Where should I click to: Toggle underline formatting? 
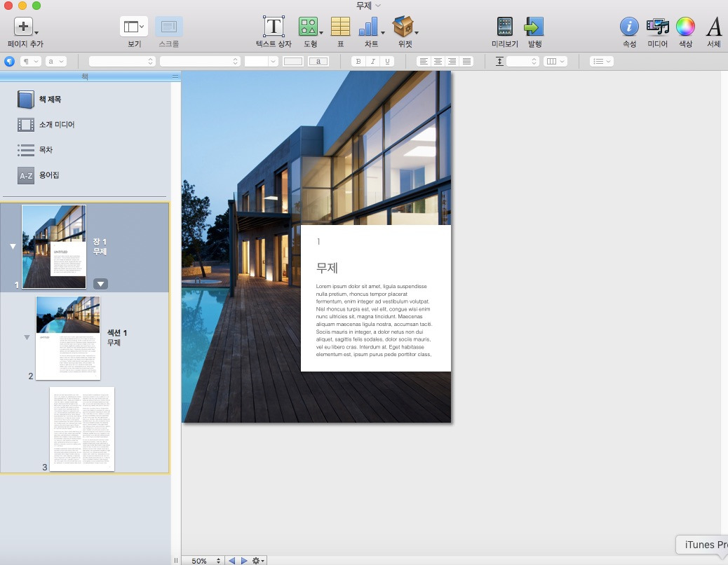click(387, 61)
